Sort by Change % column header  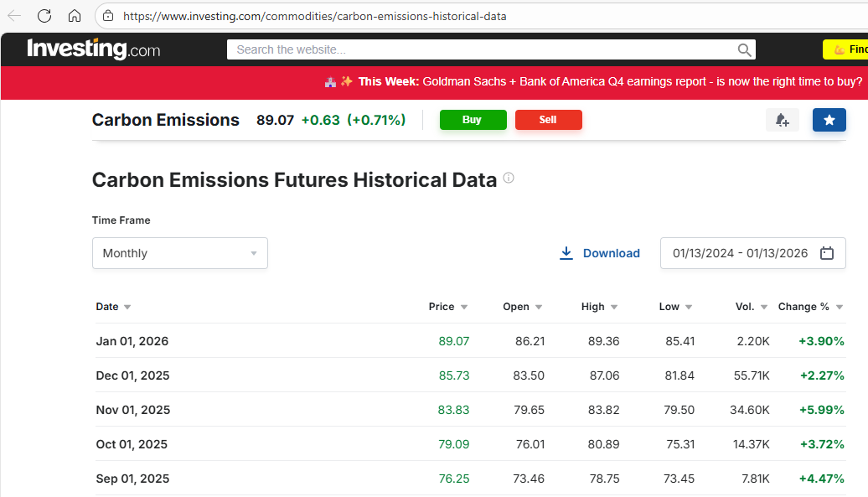pyautogui.click(x=809, y=307)
